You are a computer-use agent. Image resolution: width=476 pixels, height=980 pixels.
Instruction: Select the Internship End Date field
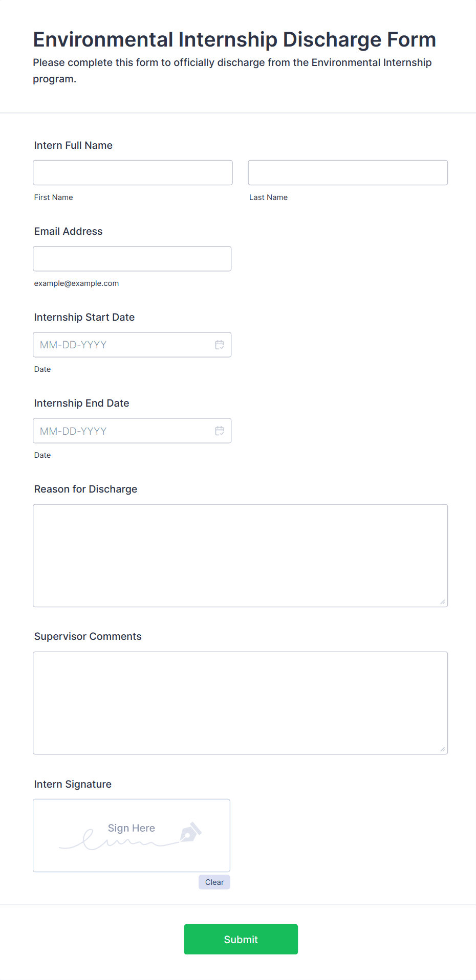tap(132, 431)
